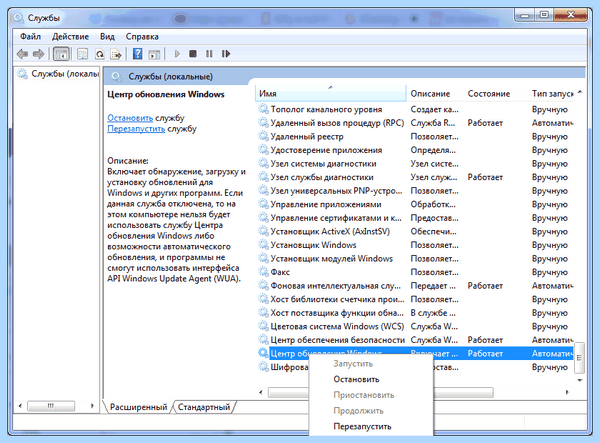Screen dimensions: 600x443
Task: Click the vertical scrollbar down arrow
Action: click(580, 380)
